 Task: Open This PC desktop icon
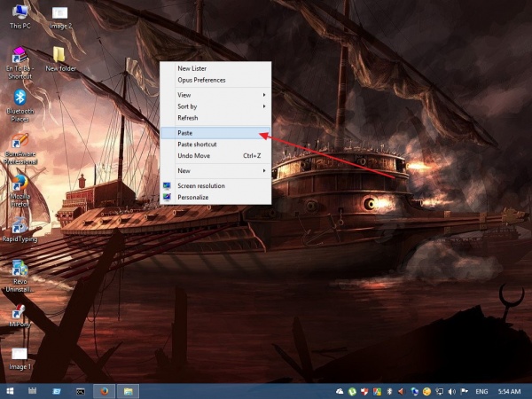(20, 13)
